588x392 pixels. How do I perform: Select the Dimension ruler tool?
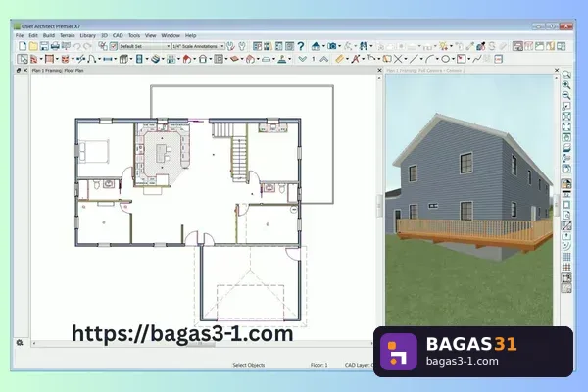(x=339, y=59)
